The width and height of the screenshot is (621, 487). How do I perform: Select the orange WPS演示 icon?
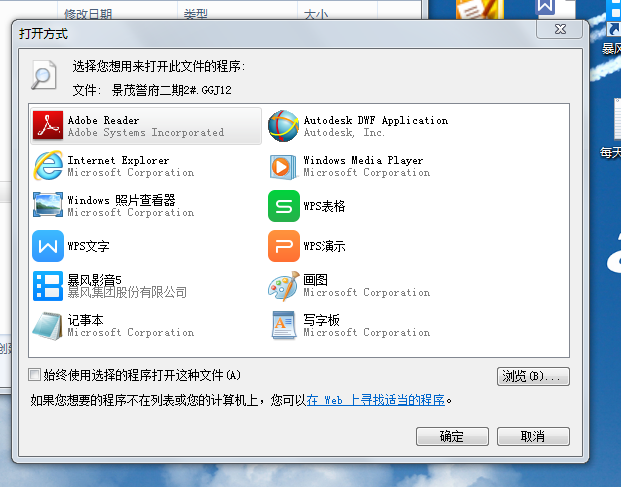point(284,246)
